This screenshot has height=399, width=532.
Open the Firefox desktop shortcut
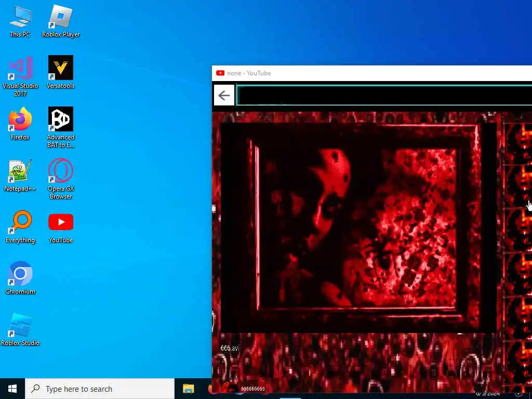pyautogui.click(x=20, y=124)
